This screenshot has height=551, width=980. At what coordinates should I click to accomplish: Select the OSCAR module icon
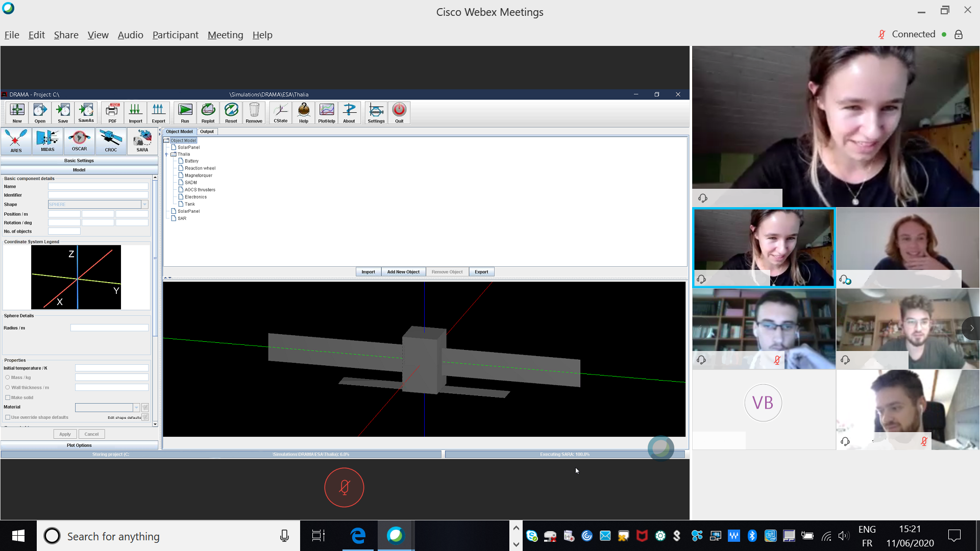(x=79, y=141)
